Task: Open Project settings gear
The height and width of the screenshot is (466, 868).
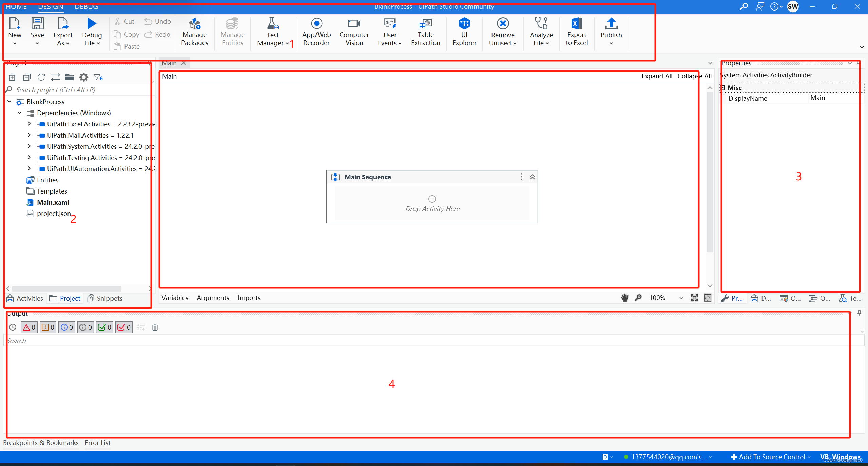Action: (x=84, y=77)
